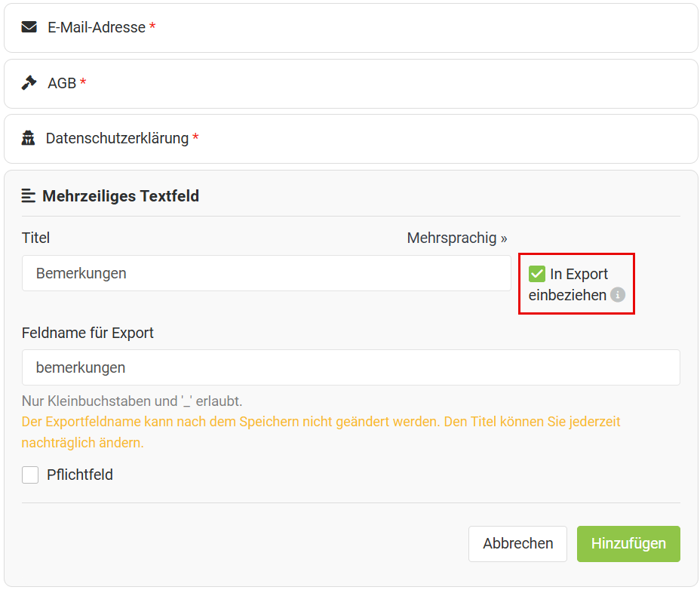Enable the Pflichtfeld checkbox
This screenshot has width=700, height=590.
point(30,475)
